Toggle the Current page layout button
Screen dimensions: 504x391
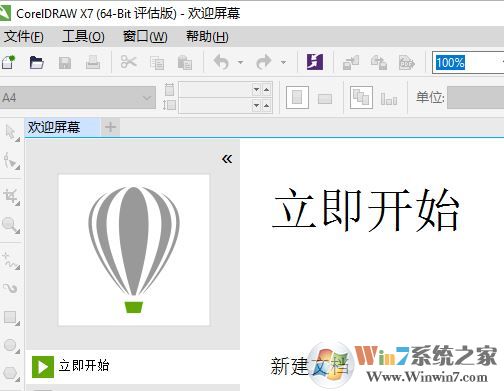(x=389, y=99)
